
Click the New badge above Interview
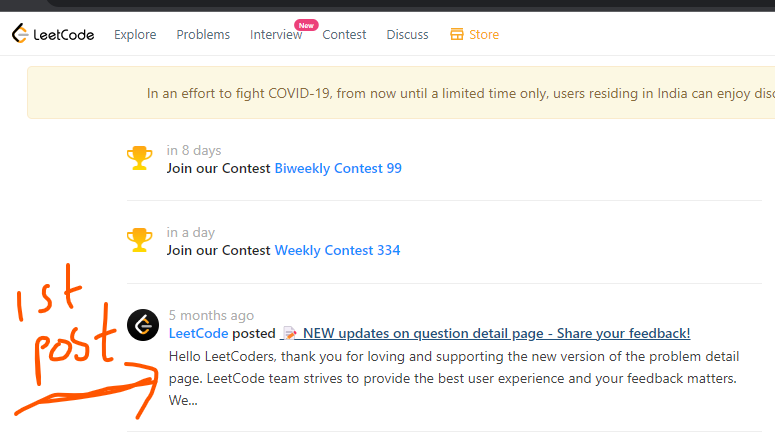point(306,25)
